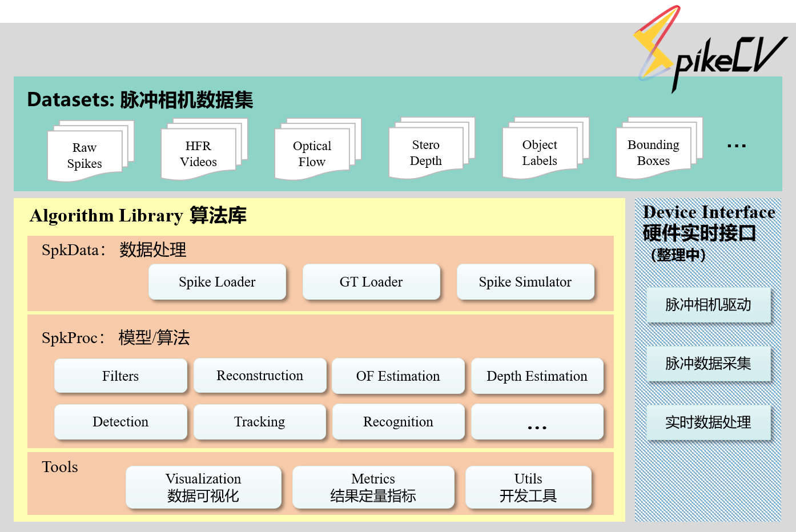The image size is (796, 532).
Task: Click the SpikeCV logo
Action: tap(711, 49)
